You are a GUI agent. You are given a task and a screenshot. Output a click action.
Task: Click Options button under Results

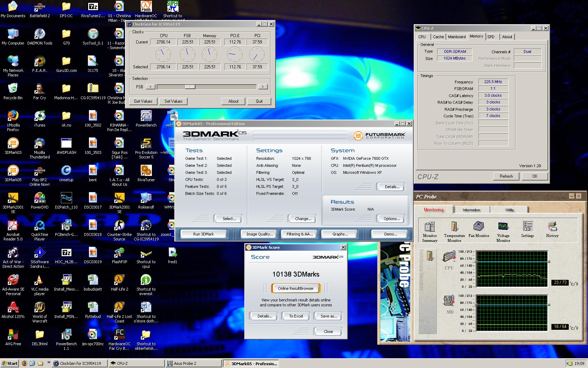392,219
